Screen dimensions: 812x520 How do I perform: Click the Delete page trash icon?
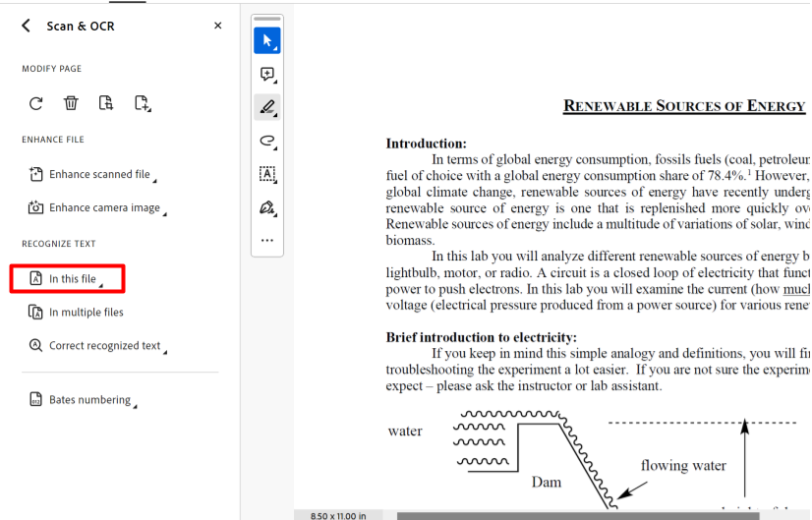click(x=71, y=103)
